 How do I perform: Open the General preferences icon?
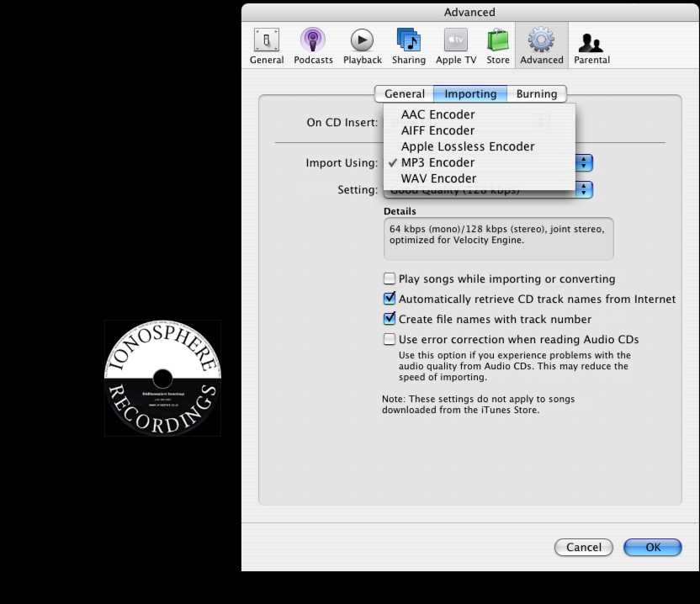point(266,45)
